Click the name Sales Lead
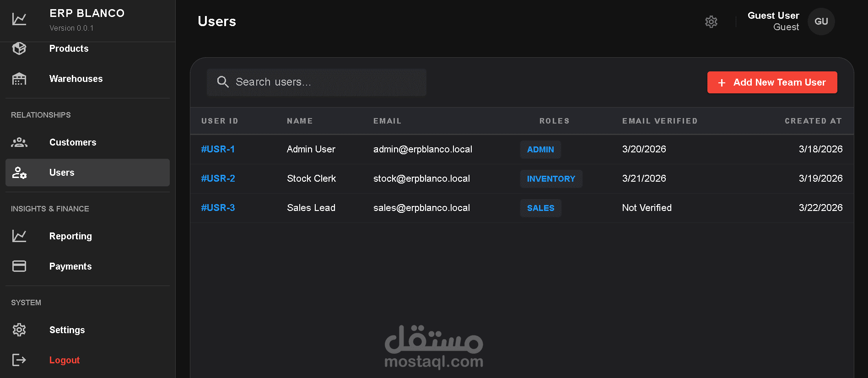 coord(311,208)
